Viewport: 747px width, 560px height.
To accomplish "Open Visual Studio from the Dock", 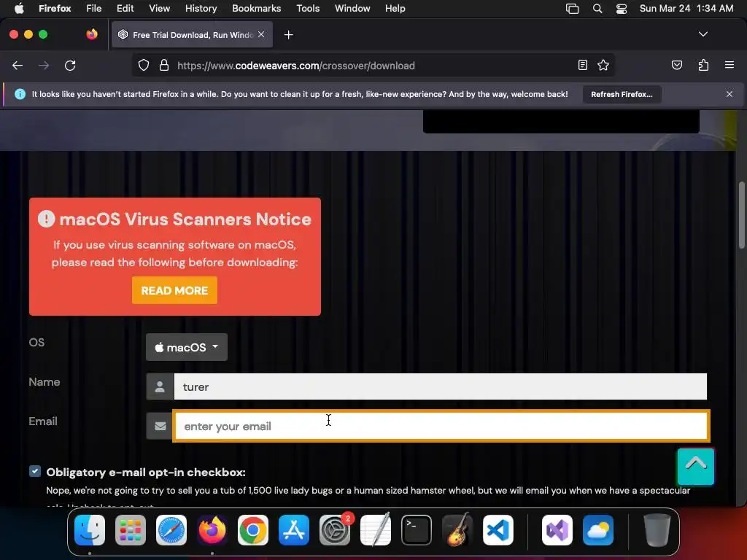I will pos(557,530).
